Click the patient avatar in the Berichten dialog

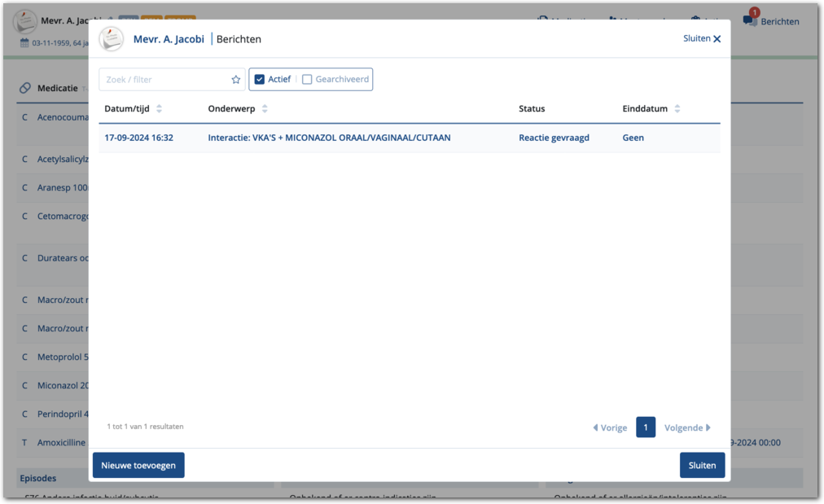[x=112, y=39]
